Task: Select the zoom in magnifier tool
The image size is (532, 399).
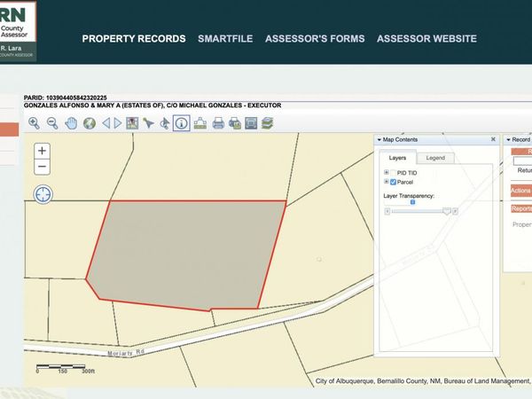Action: click(x=34, y=123)
